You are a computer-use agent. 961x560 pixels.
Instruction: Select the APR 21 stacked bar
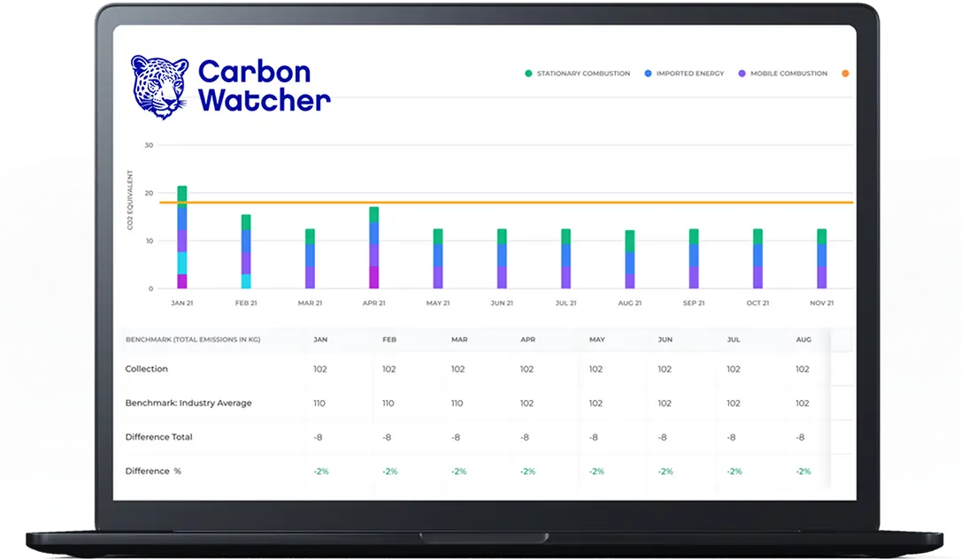[x=374, y=248]
